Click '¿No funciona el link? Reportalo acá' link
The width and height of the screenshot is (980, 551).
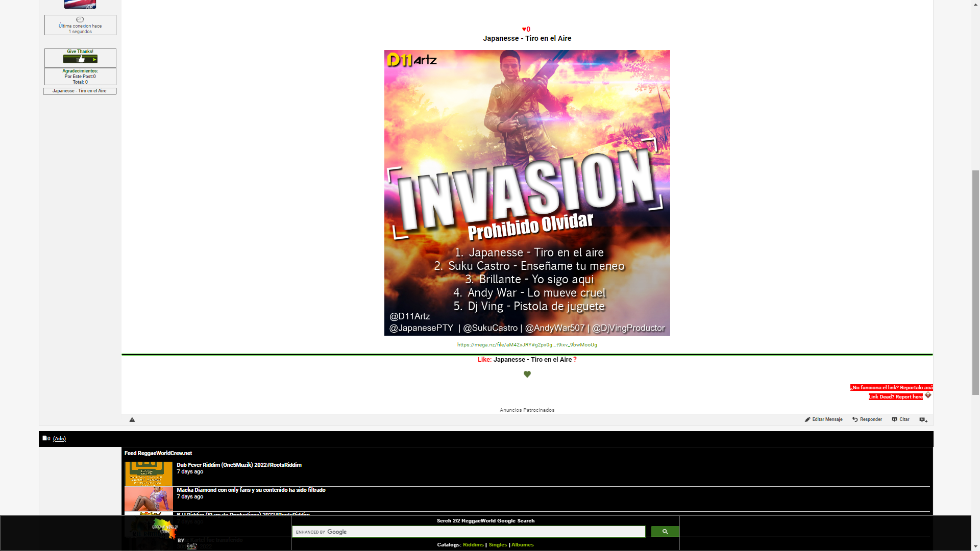[891, 388]
